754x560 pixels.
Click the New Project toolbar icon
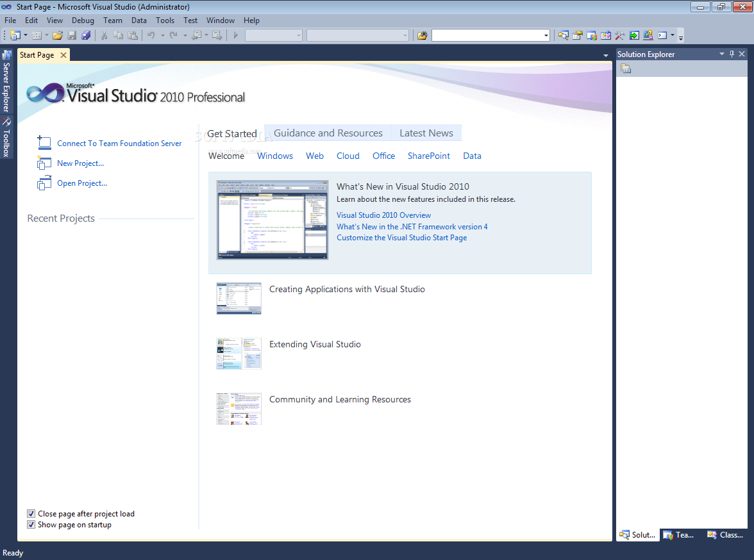15,35
